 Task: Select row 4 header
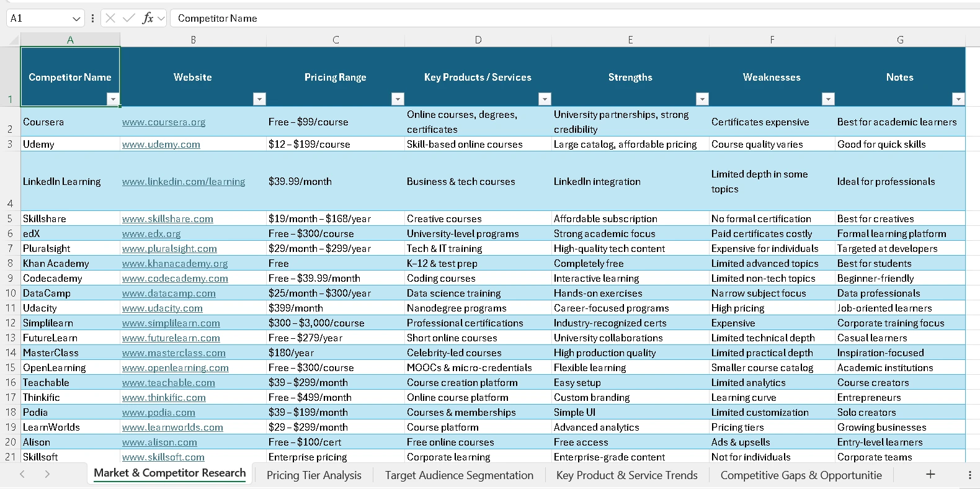[x=10, y=181]
